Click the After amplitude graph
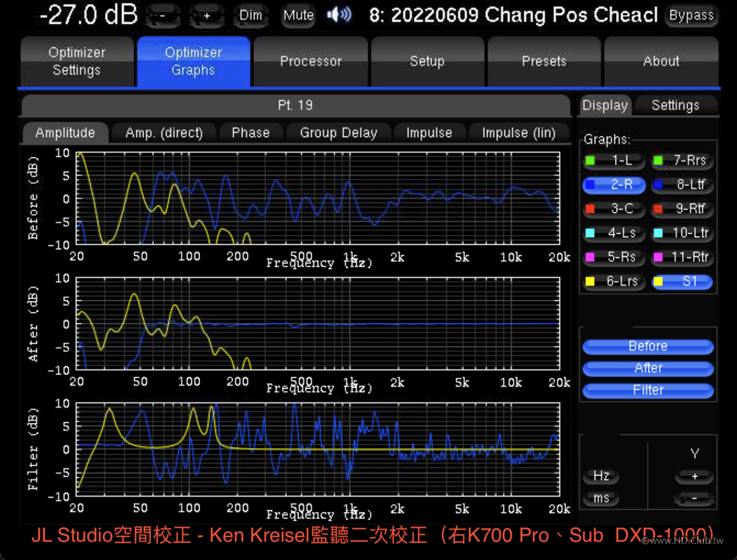737x560 pixels. 318,323
